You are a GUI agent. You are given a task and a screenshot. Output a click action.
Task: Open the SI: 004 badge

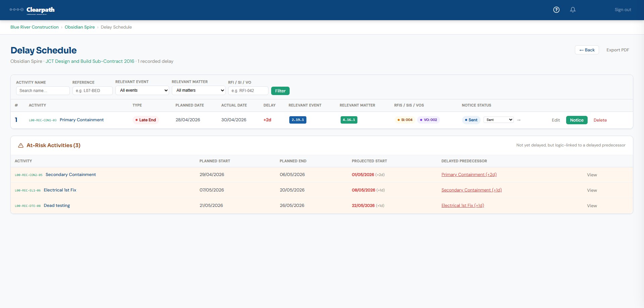tap(405, 120)
